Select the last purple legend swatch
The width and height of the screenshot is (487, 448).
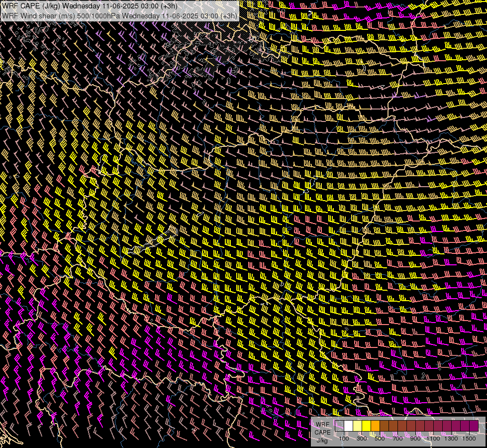tap(474, 426)
